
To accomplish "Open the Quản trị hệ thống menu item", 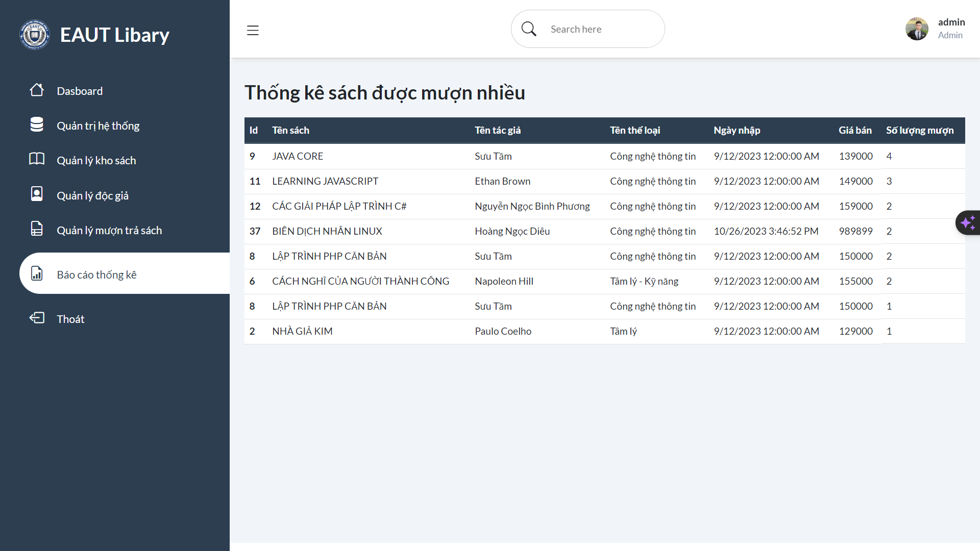I will [98, 125].
